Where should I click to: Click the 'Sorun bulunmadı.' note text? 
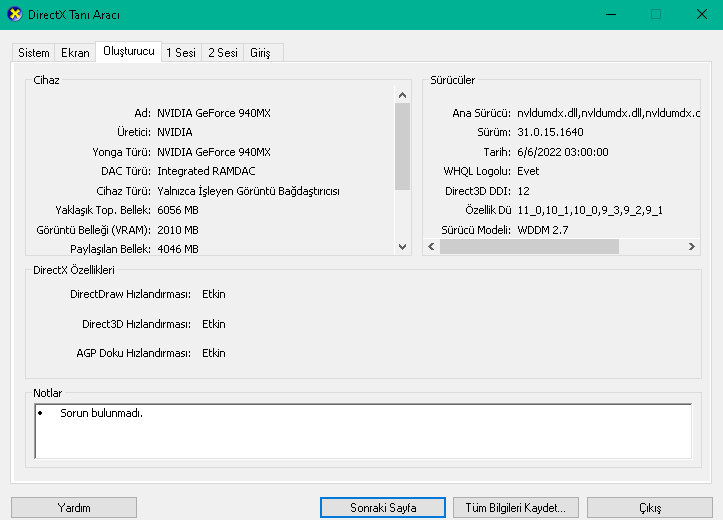click(101, 413)
